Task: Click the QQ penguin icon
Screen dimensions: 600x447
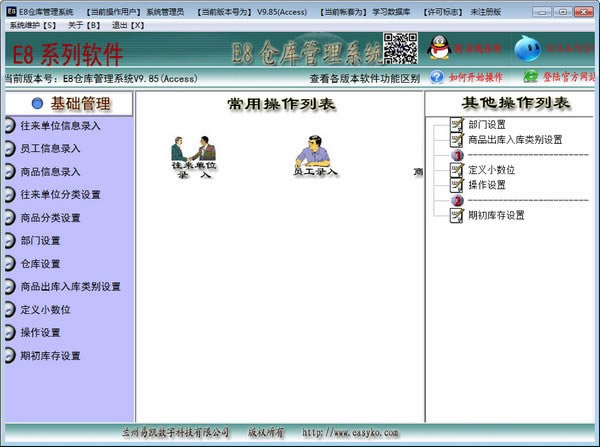Action: (437, 47)
